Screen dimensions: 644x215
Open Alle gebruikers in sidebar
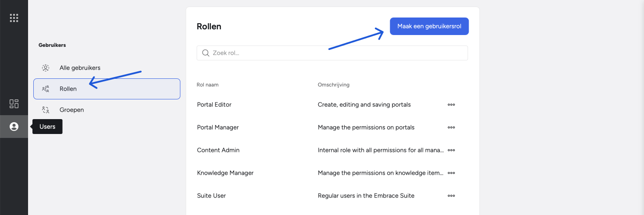(107, 68)
